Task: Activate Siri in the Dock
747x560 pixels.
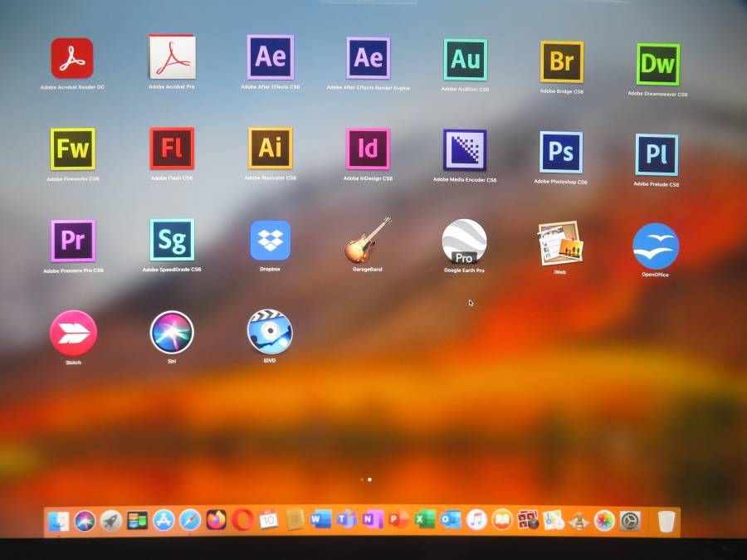Action: point(85,521)
